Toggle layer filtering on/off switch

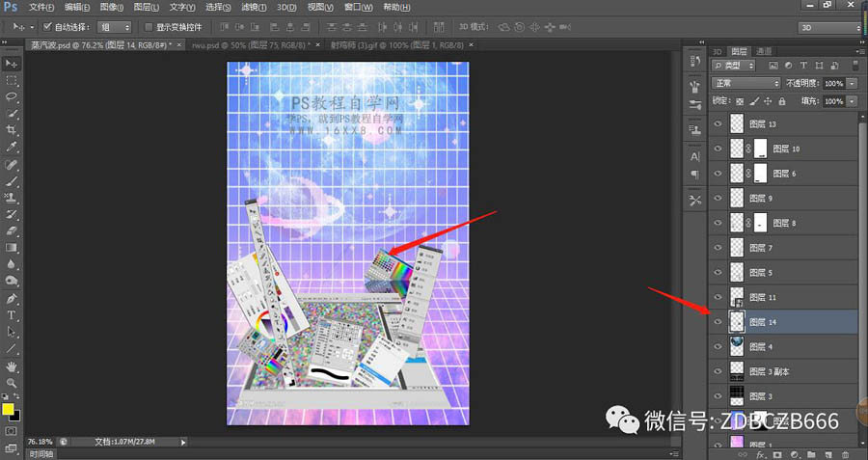854,66
